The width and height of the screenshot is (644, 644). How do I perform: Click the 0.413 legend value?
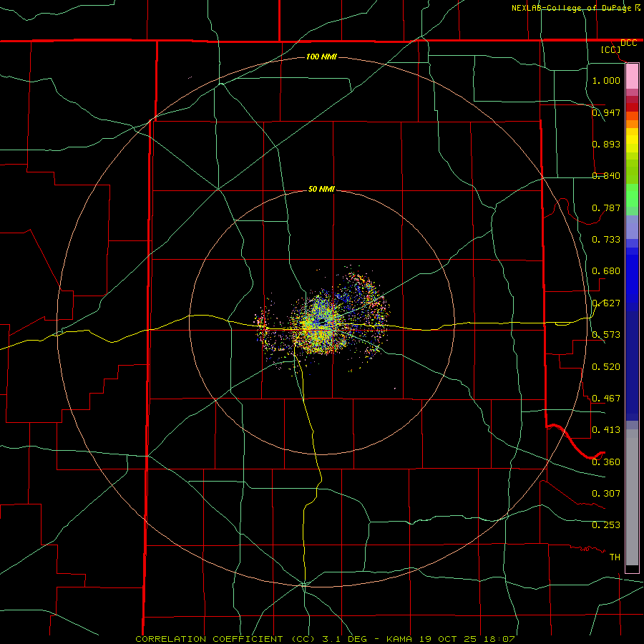pos(606,430)
